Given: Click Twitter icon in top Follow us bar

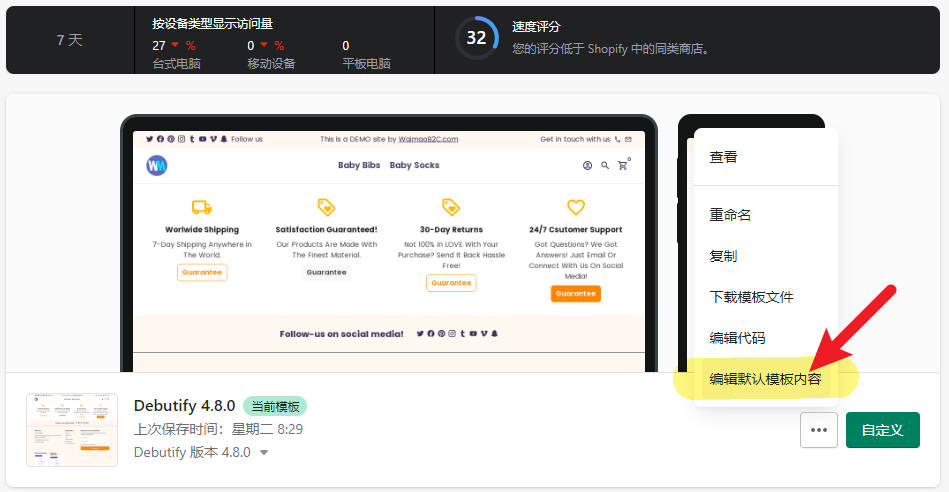Looking at the screenshot, I should 149,139.
